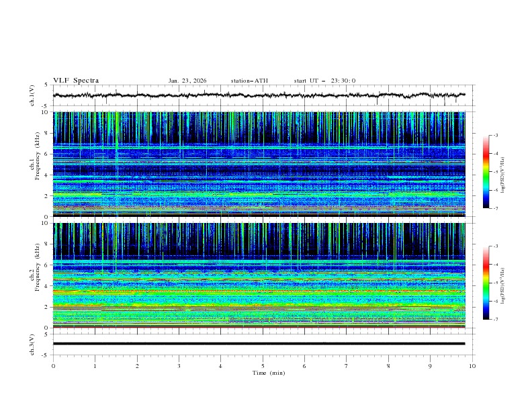532x411 pixels.
Task: Click the 3 minute tick on time axis
Action: (179, 366)
